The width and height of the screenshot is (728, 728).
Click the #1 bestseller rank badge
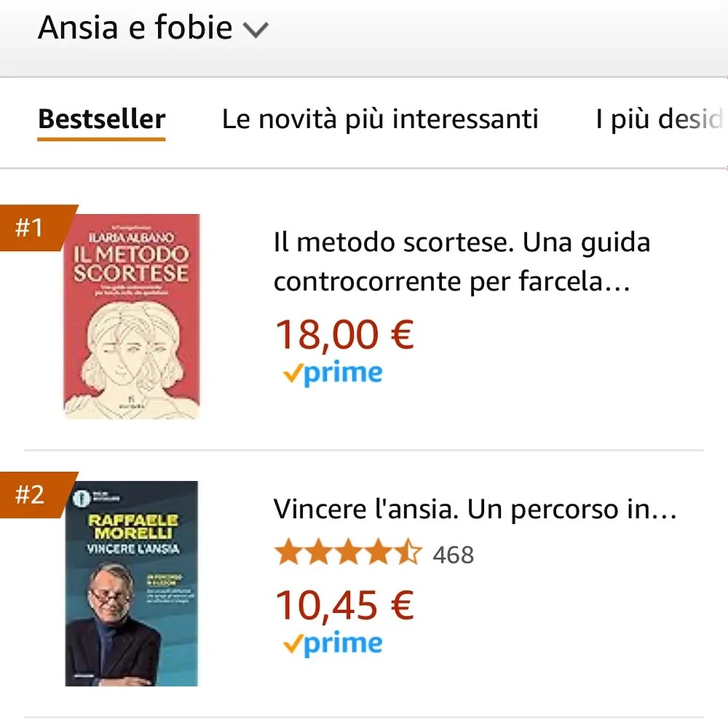click(x=29, y=227)
